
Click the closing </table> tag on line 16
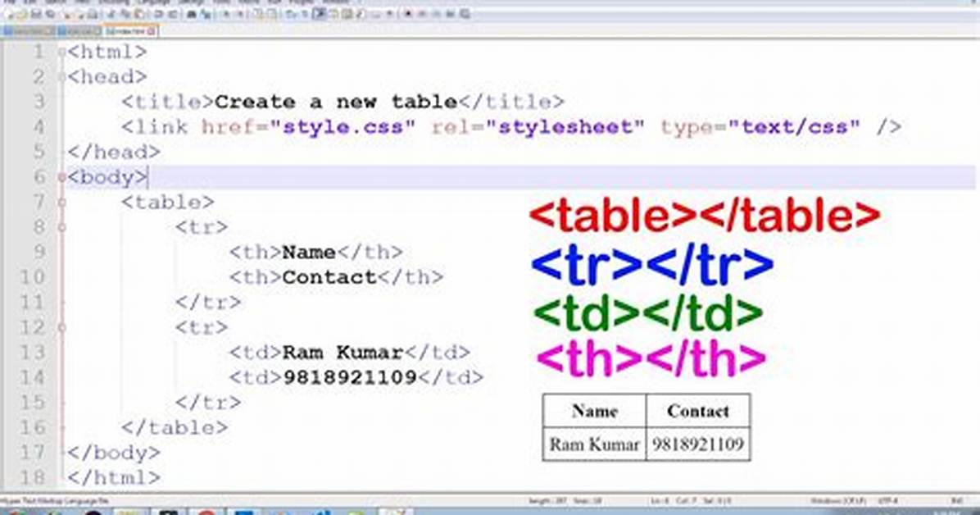[x=175, y=427]
